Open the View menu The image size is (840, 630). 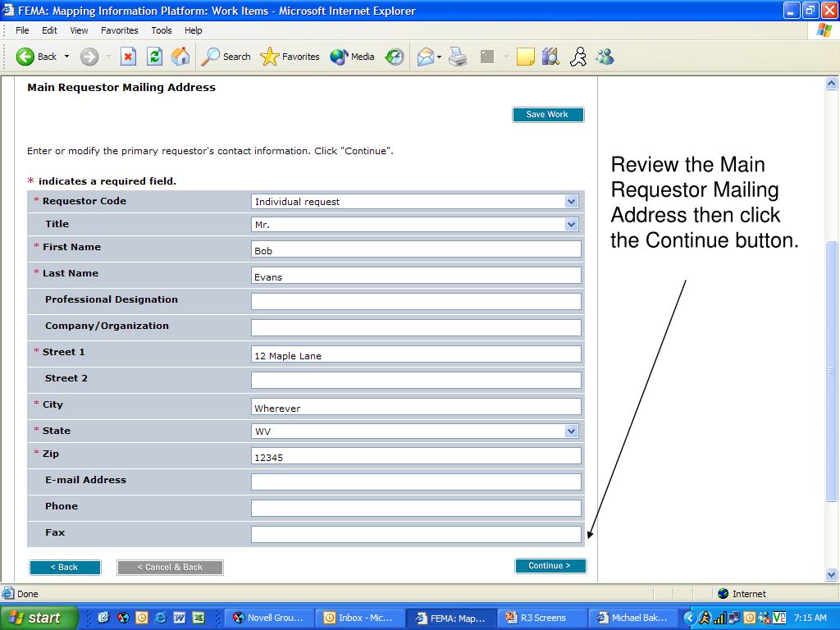(79, 30)
